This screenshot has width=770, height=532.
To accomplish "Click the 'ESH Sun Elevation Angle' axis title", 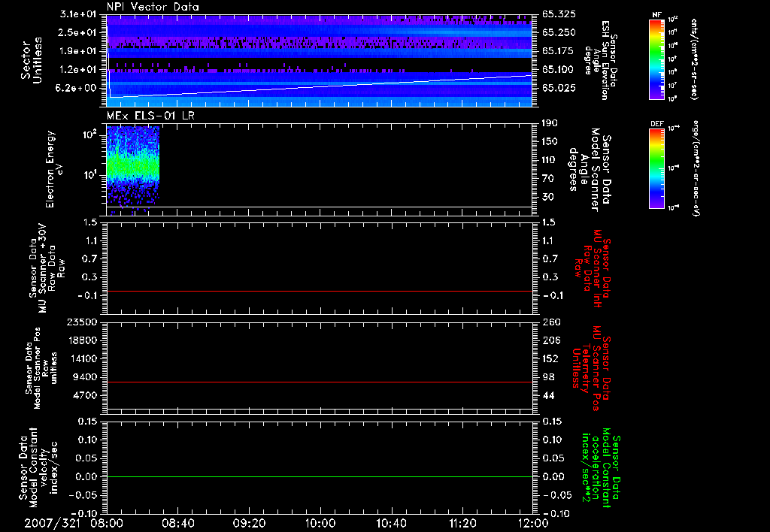I will point(599,60).
